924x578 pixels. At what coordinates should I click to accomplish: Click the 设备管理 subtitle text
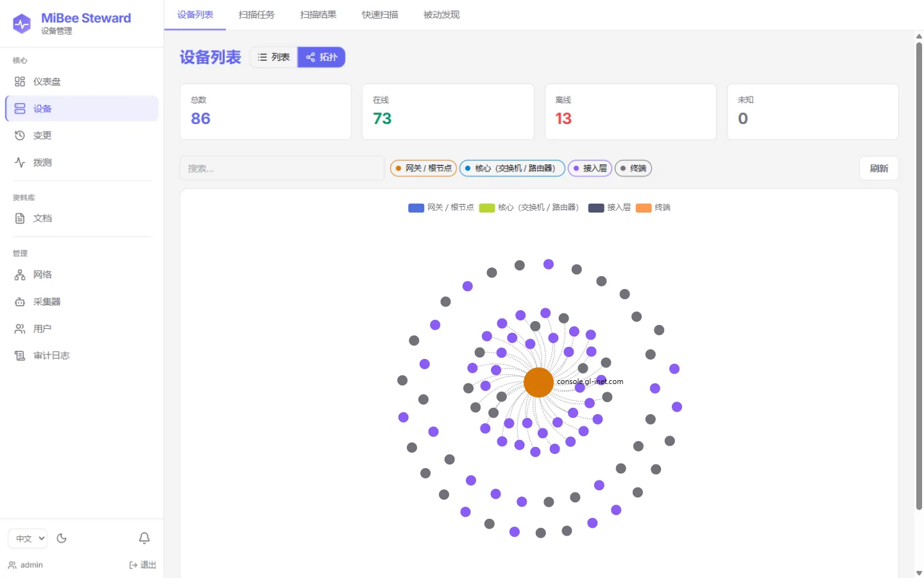click(x=56, y=31)
